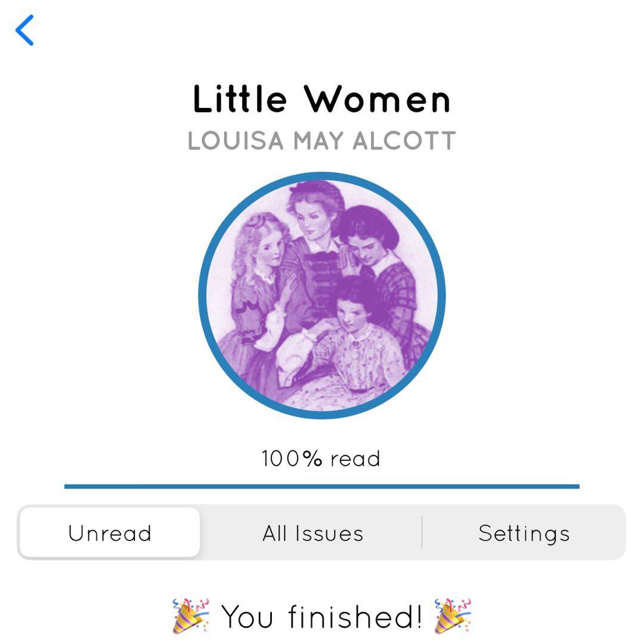Open the Settings segment

[524, 533]
